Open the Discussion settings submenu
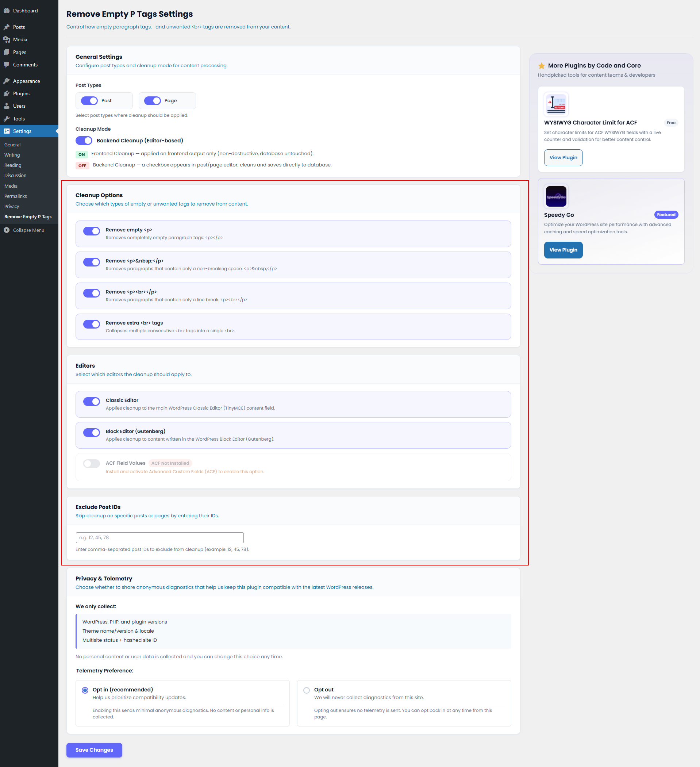This screenshot has width=700, height=767. [x=15, y=176]
